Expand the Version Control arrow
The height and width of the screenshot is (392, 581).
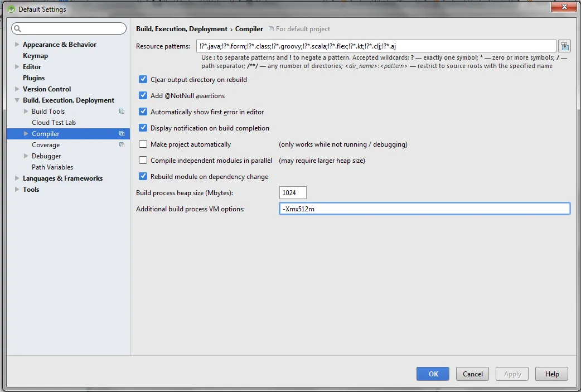coord(17,89)
